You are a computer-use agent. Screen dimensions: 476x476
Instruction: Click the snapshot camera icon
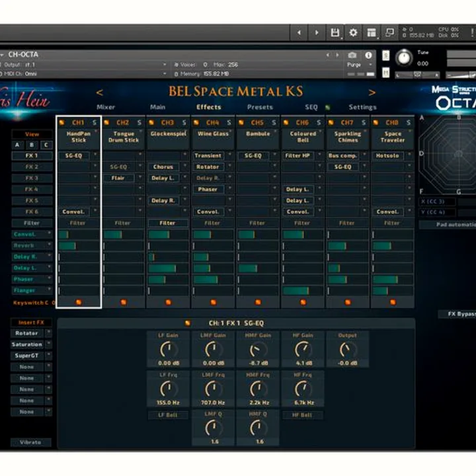352,56
